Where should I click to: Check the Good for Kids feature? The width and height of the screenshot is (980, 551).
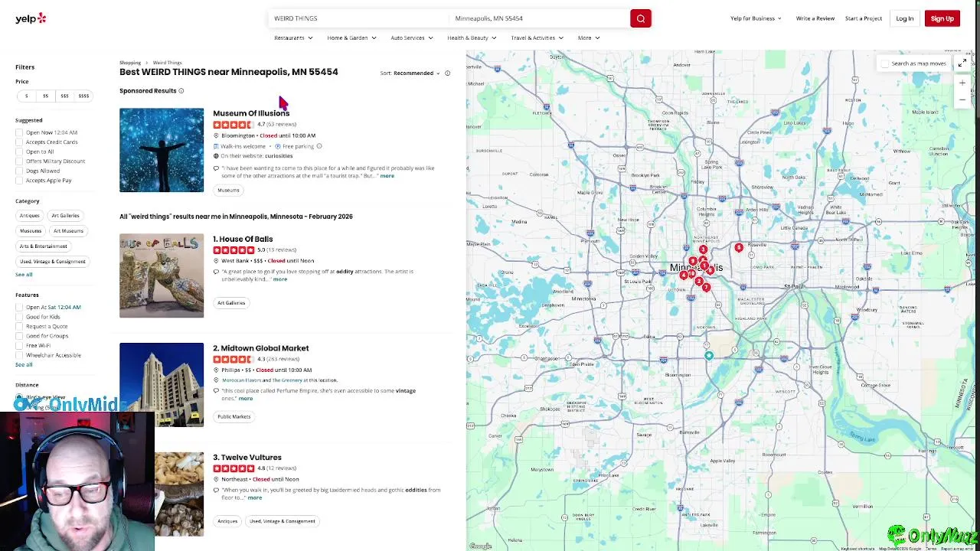coord(19,317)
